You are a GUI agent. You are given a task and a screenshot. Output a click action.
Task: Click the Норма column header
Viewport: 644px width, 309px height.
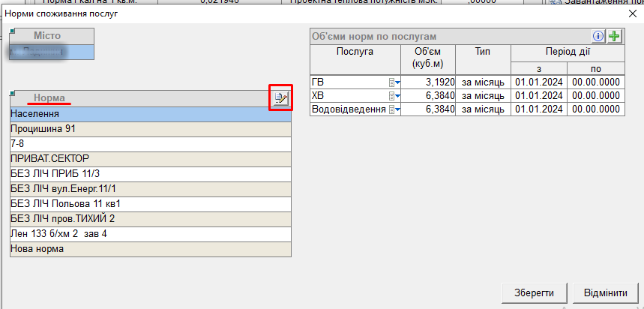[x=49, y=98]
